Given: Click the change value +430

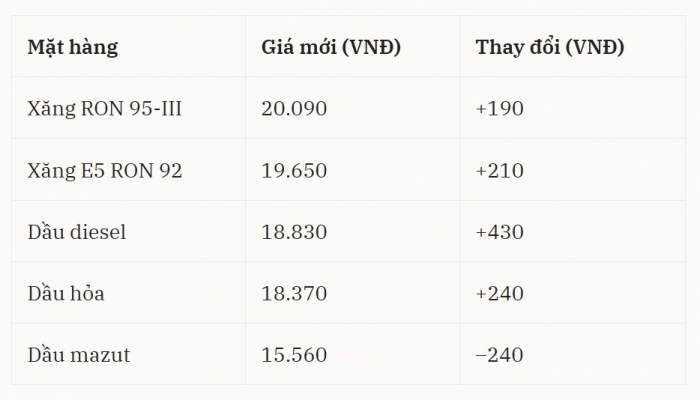Looking at the screenshot, I should (500, 232).
